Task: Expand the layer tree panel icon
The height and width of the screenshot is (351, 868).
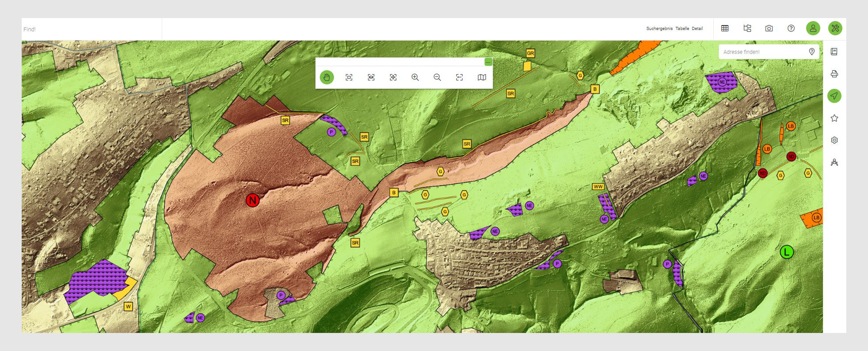Action: coord(747,28)
